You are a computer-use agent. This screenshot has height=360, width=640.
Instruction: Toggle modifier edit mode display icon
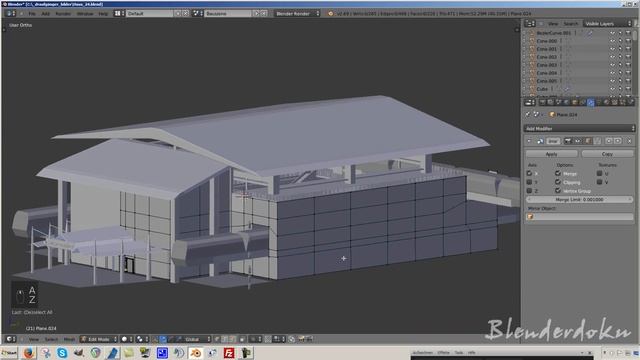point(587,141)
